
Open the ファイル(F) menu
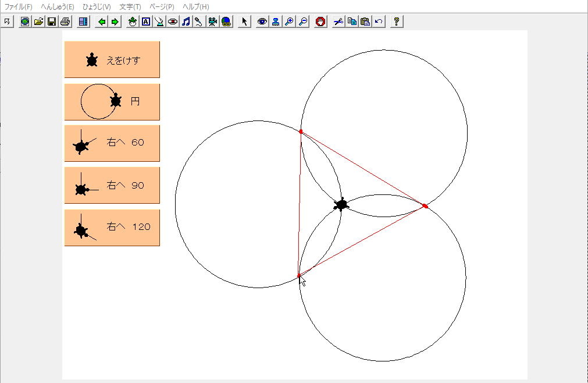click(19, 7)
